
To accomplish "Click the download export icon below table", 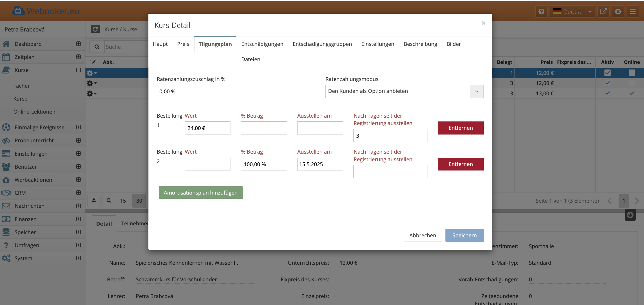I will pyautogui.click(x=94, y=200).
